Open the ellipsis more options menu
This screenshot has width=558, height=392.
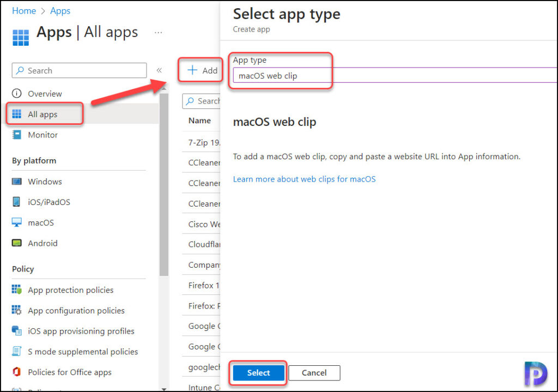pos(159,33)
